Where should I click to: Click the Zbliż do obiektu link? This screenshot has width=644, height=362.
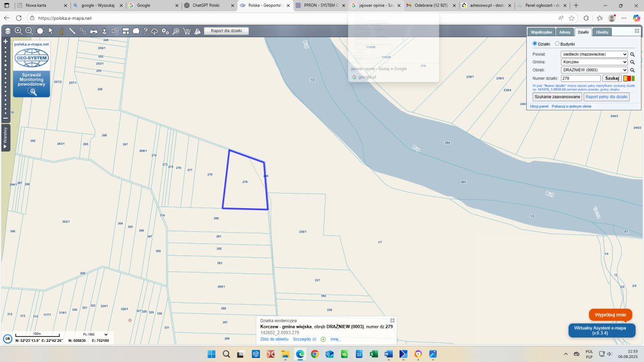coord(274,339)
